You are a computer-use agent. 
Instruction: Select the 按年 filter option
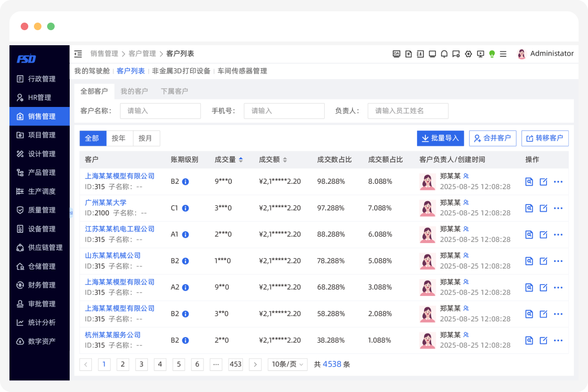point(120,138)
